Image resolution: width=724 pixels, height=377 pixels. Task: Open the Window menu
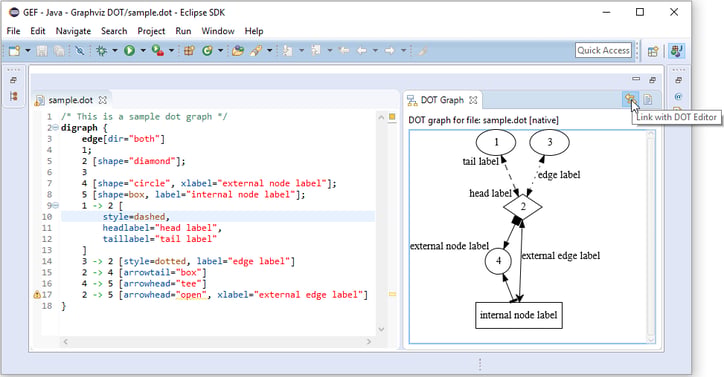coord(217,31)
